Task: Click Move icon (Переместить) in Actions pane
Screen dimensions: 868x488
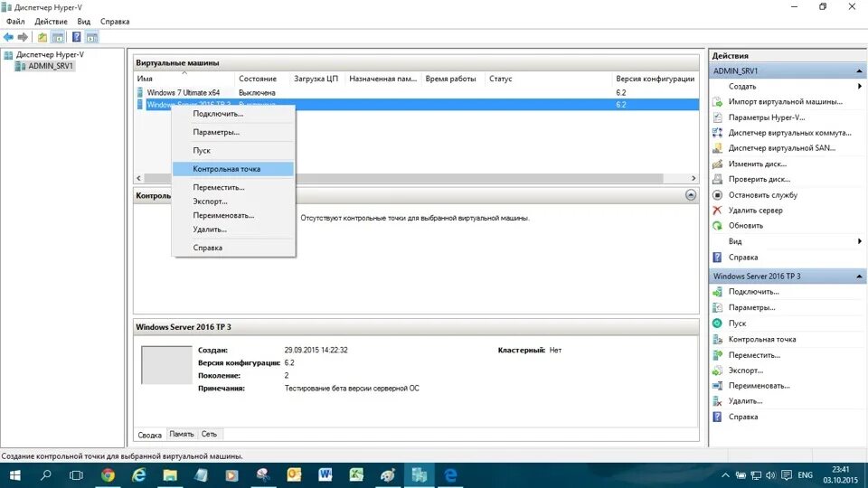Action: click(x=717, y=355)
